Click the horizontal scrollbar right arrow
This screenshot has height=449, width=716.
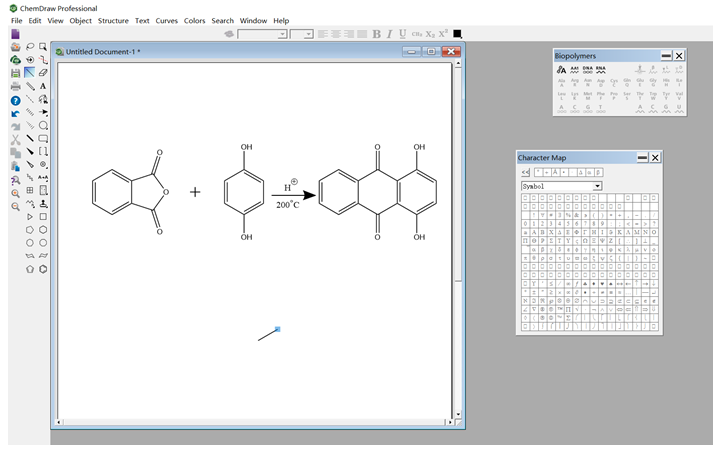click(x=451, y=423)
